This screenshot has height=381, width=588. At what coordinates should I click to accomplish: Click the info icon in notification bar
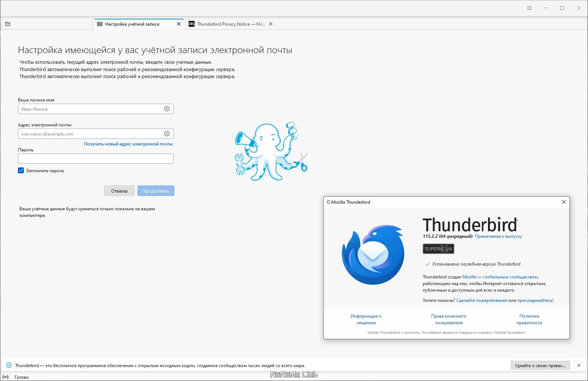coord(9,365)
